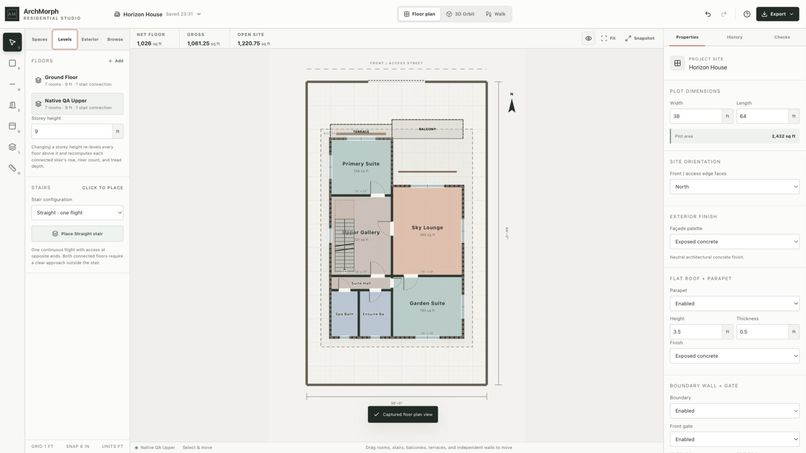
Task: Click the Gross 1,081.25 sq ft value
Action: (x=203, y=44)
